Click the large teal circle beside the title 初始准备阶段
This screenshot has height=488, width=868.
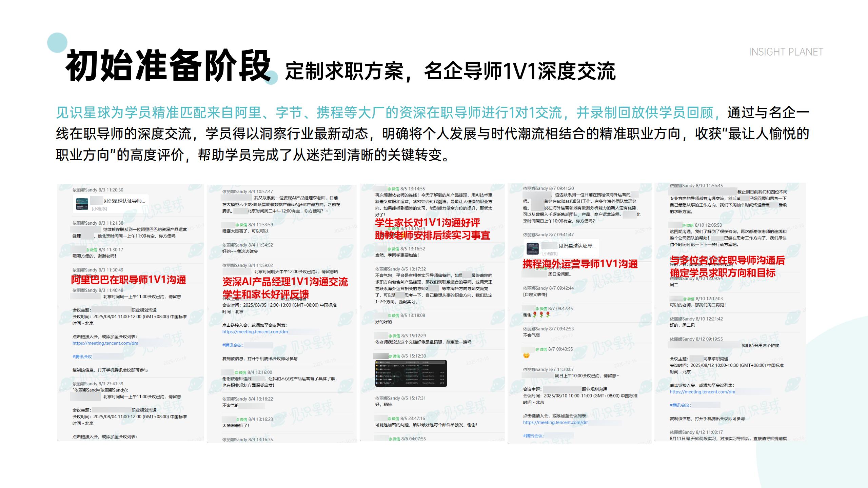pyautogui.click(x=57, y=43)
